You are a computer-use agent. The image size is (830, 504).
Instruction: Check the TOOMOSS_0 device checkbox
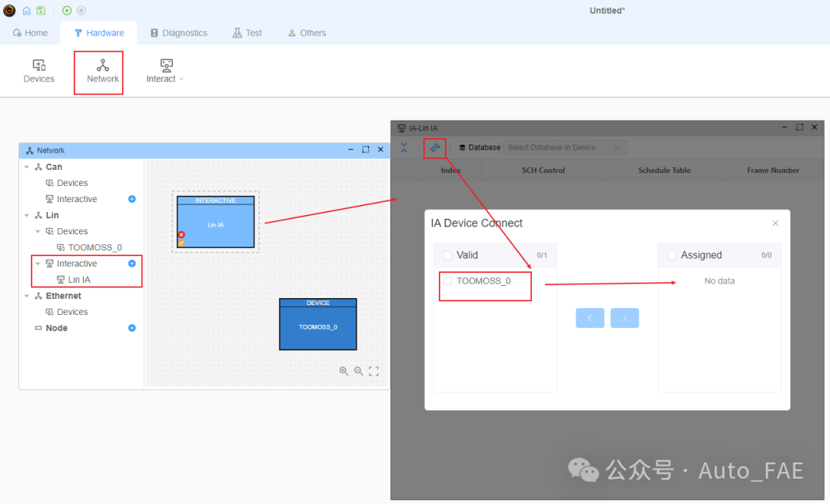(x=447, y=281)
